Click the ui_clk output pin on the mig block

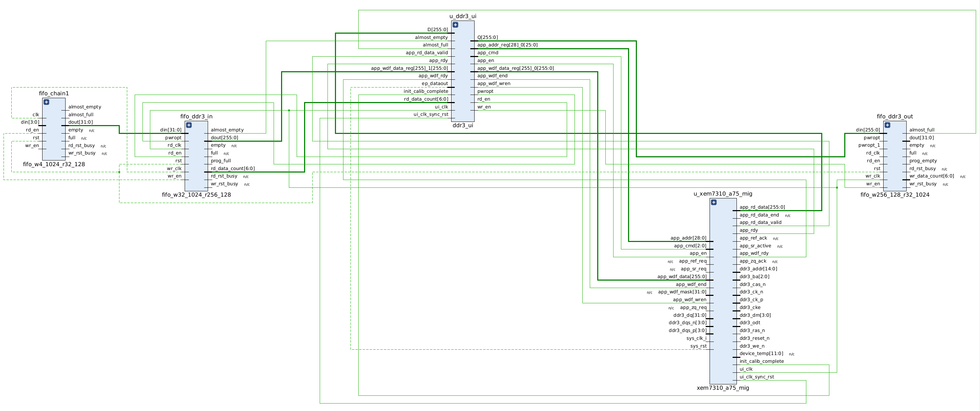pos(746,369)
